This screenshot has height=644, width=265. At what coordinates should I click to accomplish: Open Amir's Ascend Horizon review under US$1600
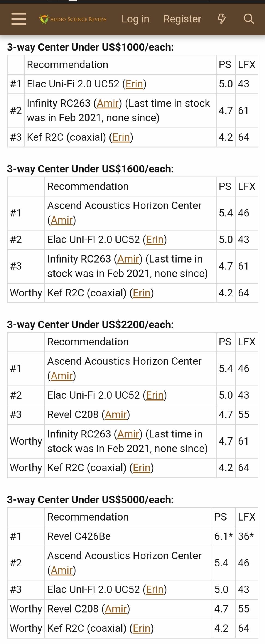point(62,220)
